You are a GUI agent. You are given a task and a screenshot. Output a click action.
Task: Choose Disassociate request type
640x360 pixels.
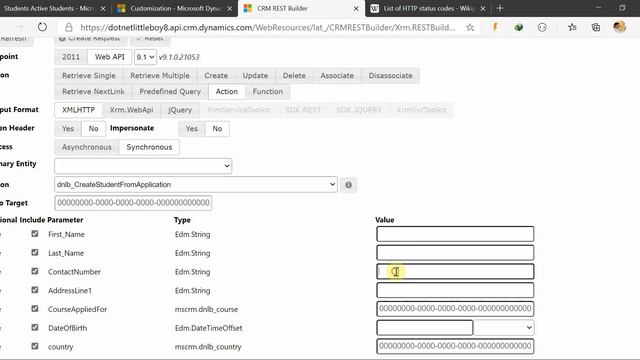390,76
